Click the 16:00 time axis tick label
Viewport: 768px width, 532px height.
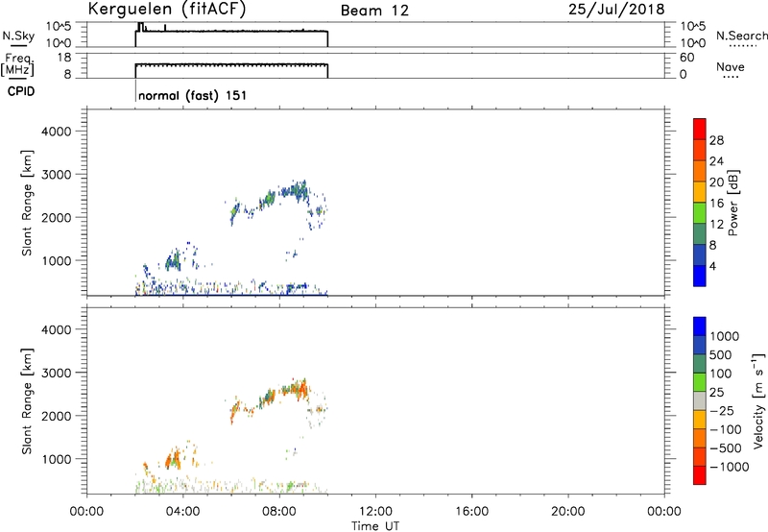471,512
